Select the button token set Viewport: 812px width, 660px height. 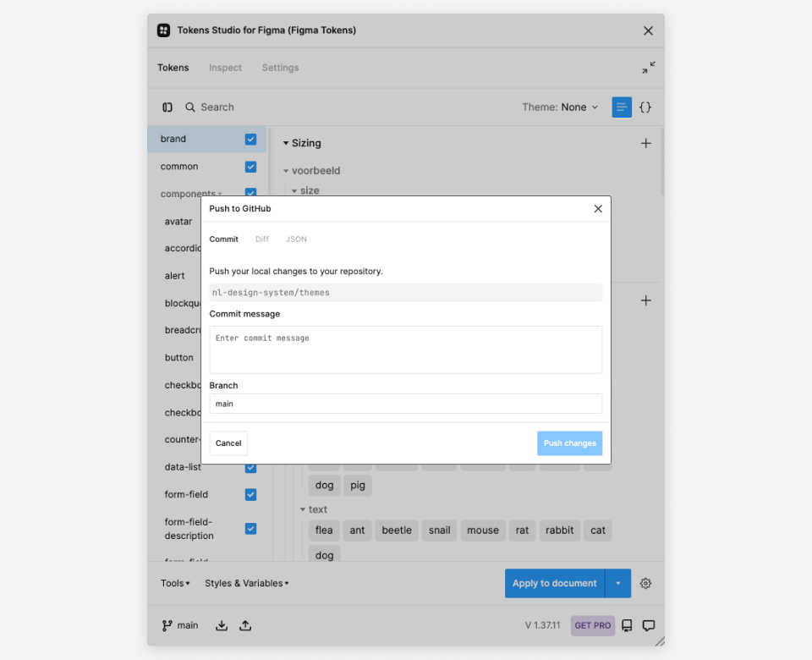(x=178, y=357)
